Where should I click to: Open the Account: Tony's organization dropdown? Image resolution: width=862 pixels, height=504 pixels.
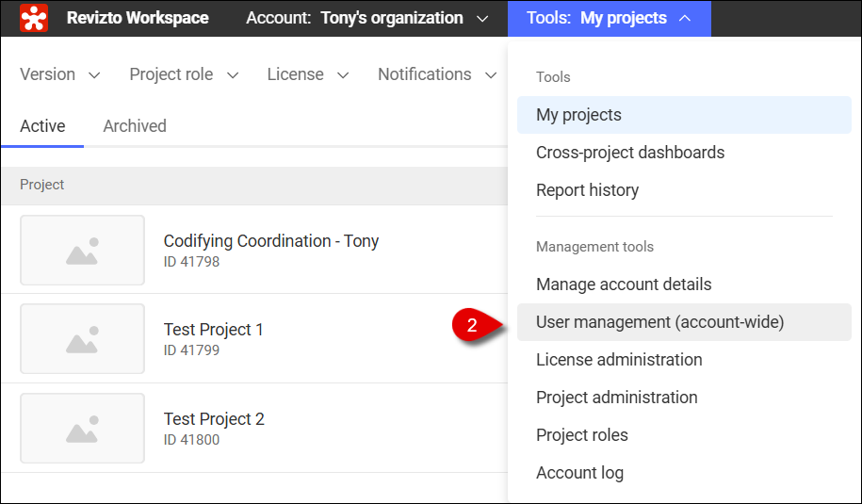[366, 18]
